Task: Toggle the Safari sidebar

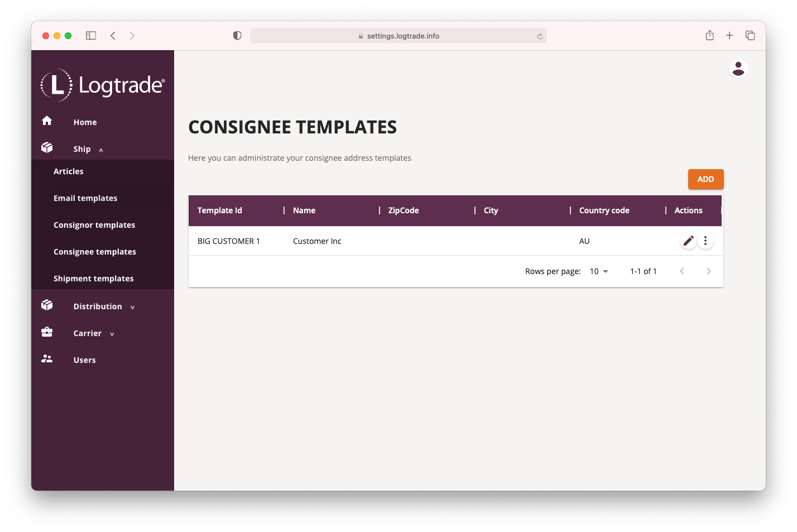Action: 91,36
